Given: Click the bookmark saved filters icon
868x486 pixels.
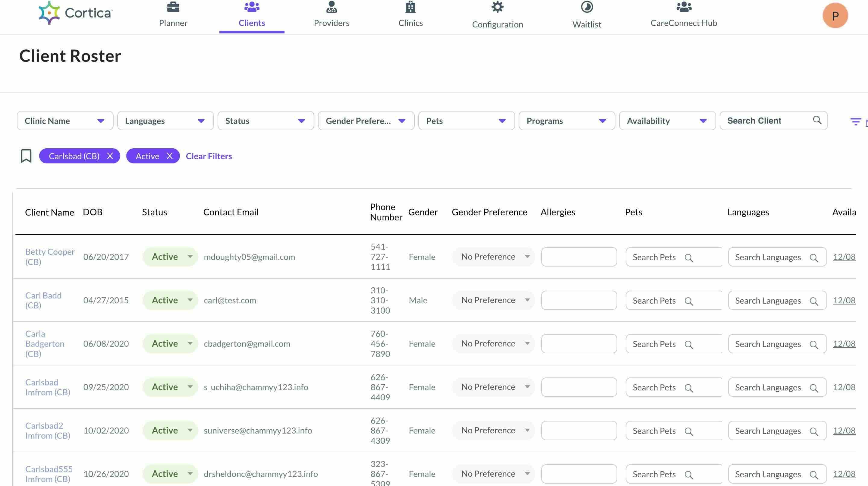Looking at the screenshot, I should pyautogui.click(x=26, y=156).
